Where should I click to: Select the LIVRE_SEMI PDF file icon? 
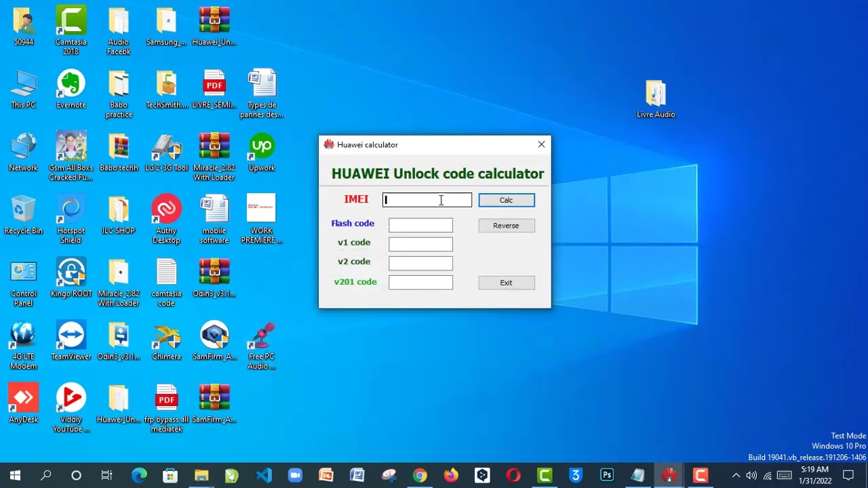(214, 89)
